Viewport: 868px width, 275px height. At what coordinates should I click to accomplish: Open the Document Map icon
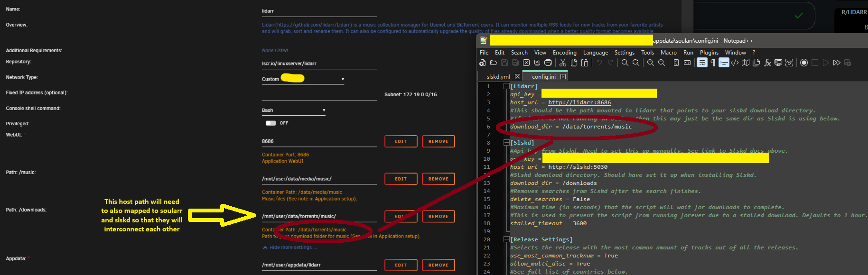746,63
